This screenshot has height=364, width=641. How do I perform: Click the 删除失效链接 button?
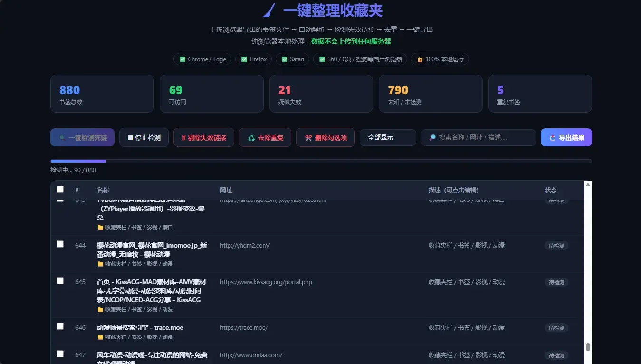(204, 137)
